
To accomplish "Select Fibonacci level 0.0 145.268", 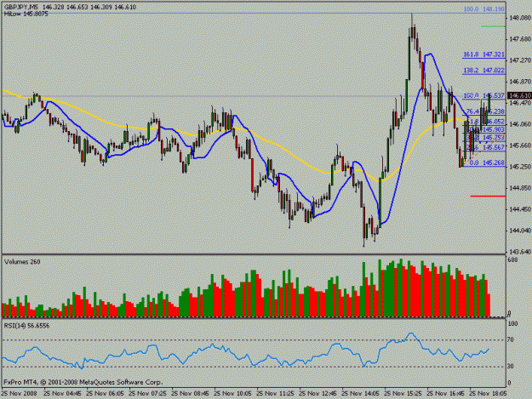I will click(x=487, y=162).
